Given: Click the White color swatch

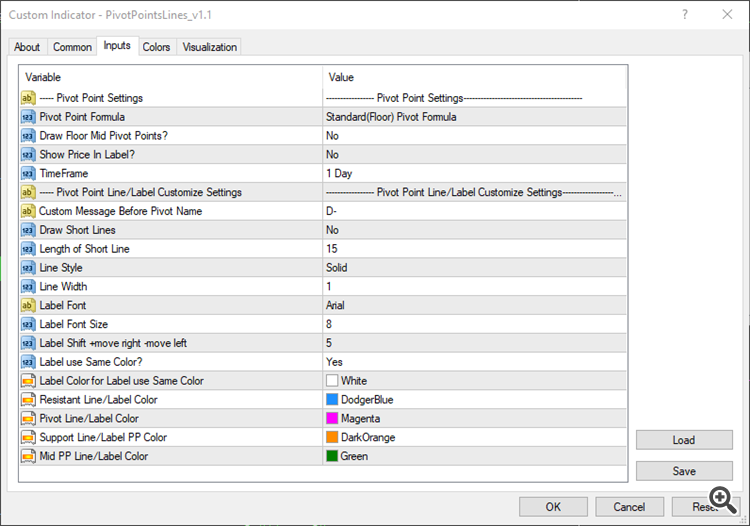Looking at the screenshot, I should [332, 381].
